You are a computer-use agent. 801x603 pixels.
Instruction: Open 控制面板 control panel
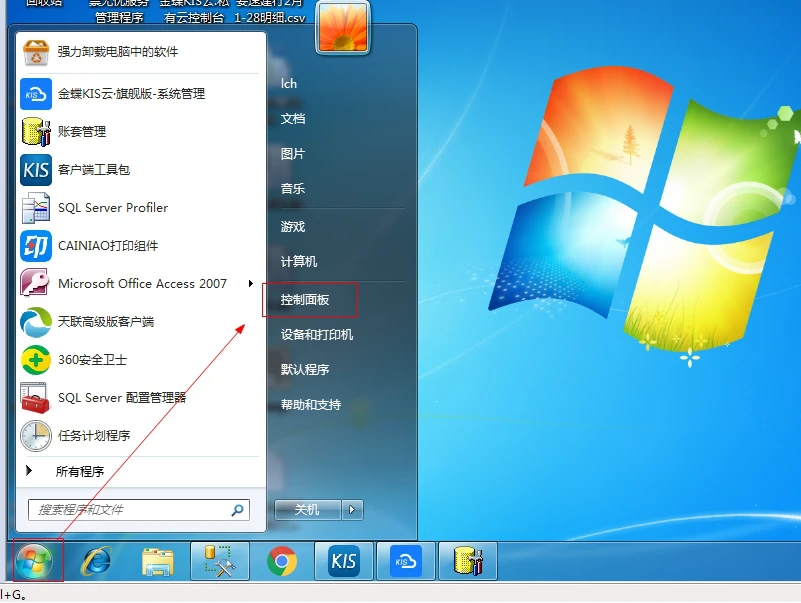point(304,299)
